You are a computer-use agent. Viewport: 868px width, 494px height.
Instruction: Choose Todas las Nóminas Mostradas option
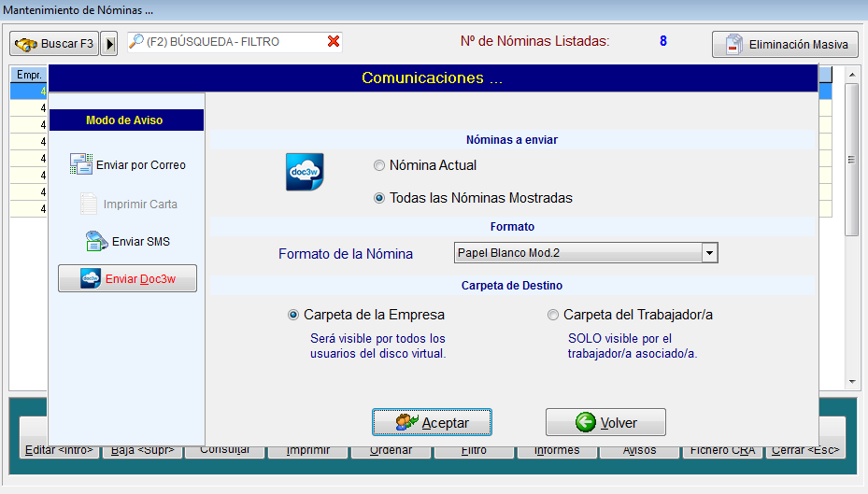click(x=379, y=198)
